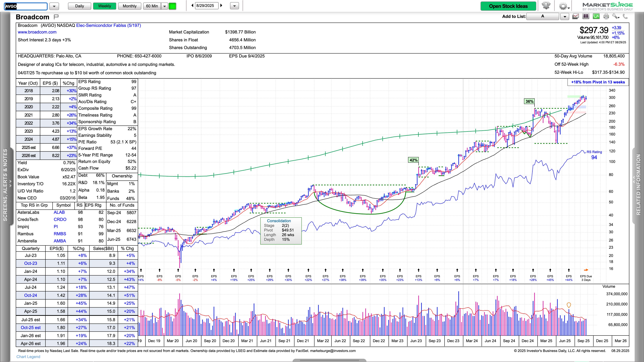Click the Open Stock Ideas button
Screen dimensions: 644x362
[x=508, y=6]
